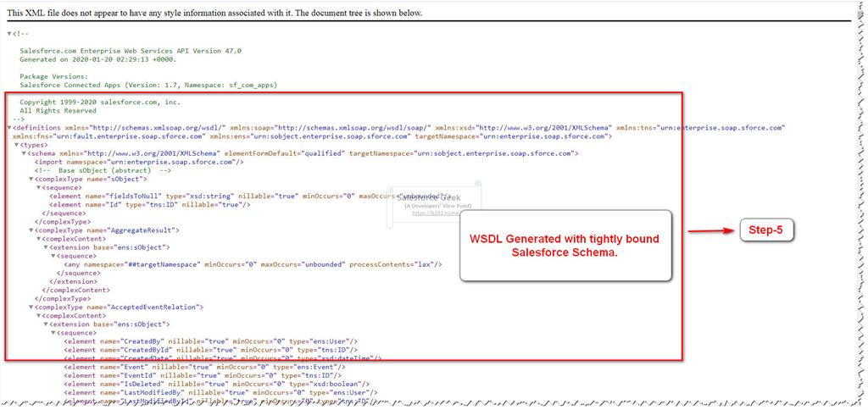This screenshot has width=868, height=410.
Task: Click 'Generated on 2020-01-20 02:29:13 +0000.' line
Action: 98,58
